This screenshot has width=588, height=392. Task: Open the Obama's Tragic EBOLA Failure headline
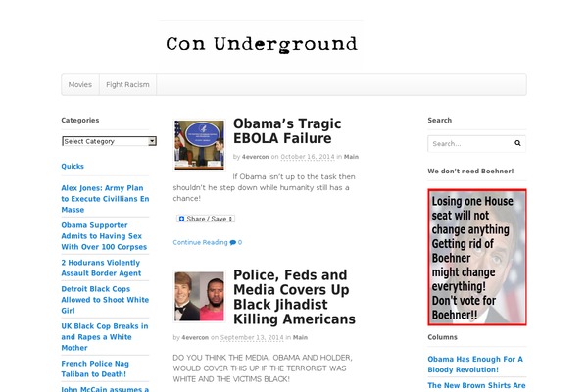pyautogui.click(x=287, y=130)
